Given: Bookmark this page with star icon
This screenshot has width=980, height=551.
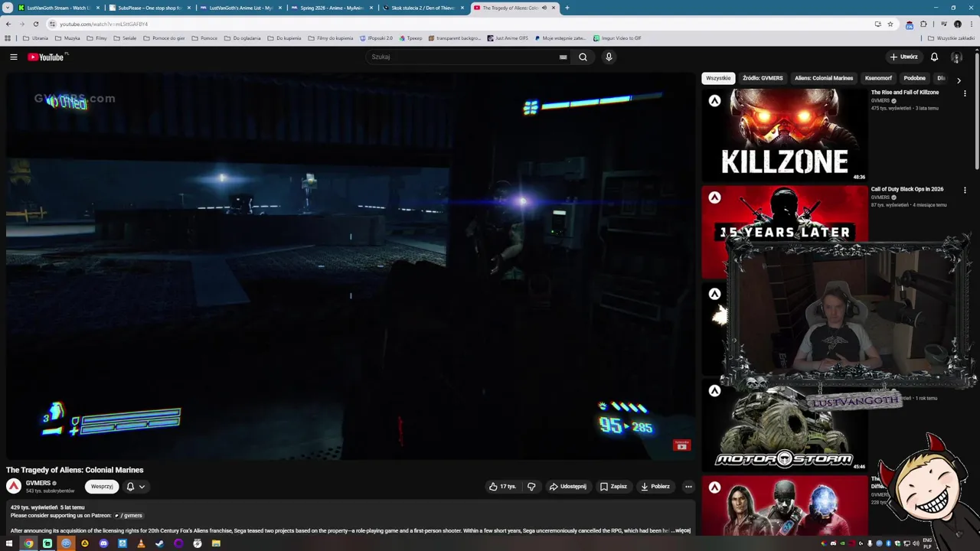Looking at the screenshot, I should point(890,24).
